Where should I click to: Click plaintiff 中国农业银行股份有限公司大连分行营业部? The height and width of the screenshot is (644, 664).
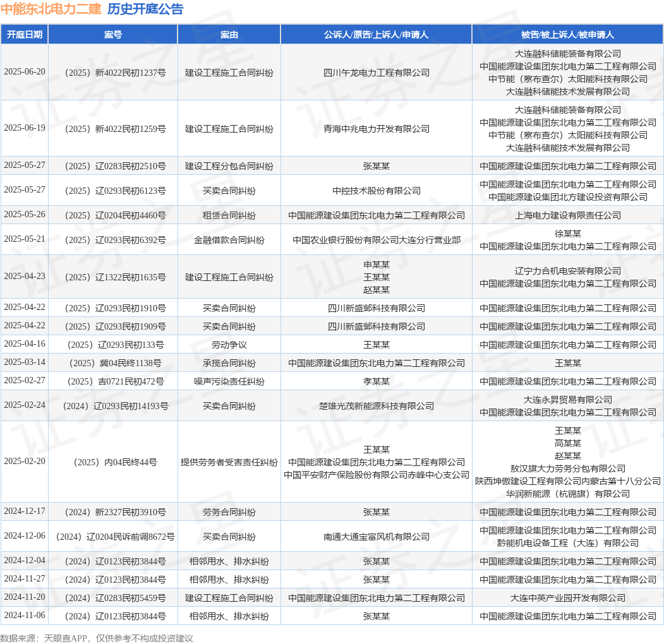[376, 240]
